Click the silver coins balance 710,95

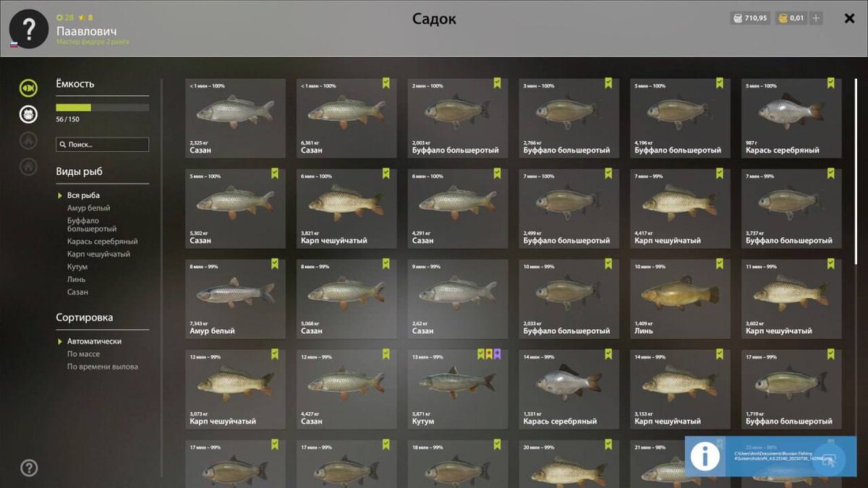click(x=749, y=18)
